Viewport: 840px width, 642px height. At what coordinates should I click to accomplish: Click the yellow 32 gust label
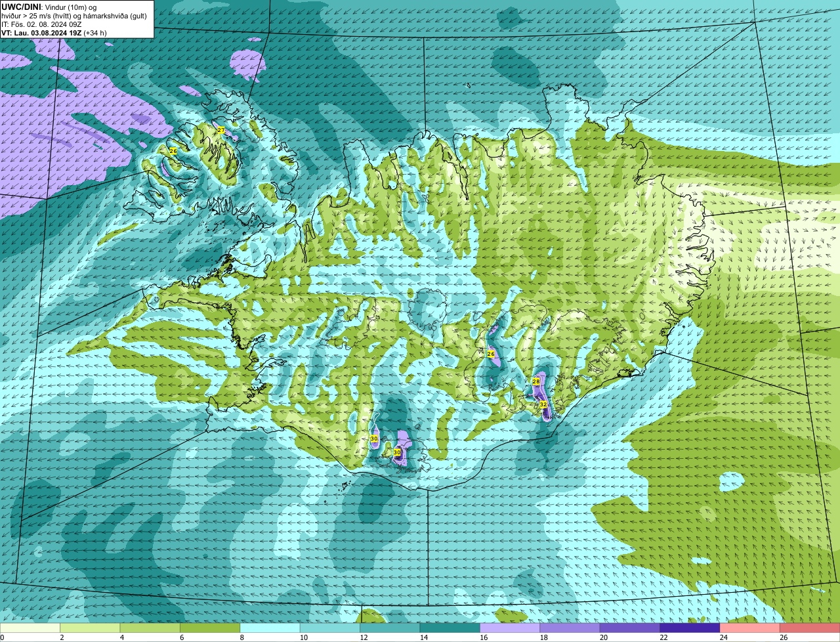point(543,404)
